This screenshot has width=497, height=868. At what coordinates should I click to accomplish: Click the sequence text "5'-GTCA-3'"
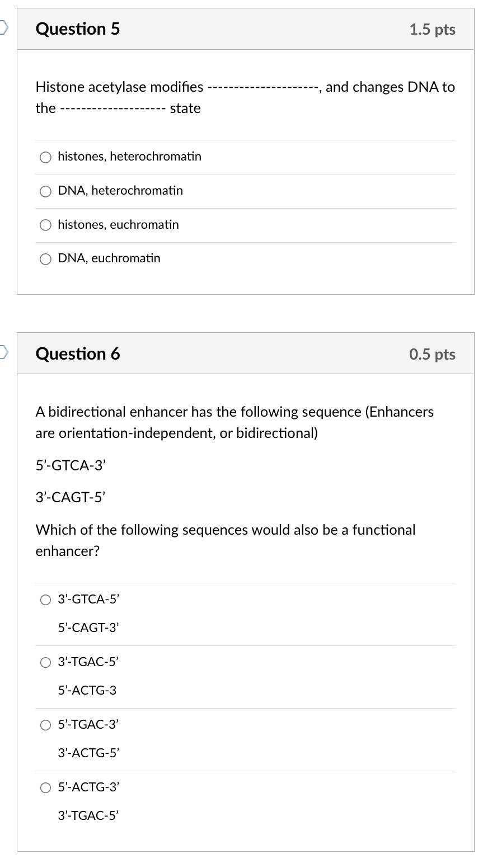click(70, 465)
